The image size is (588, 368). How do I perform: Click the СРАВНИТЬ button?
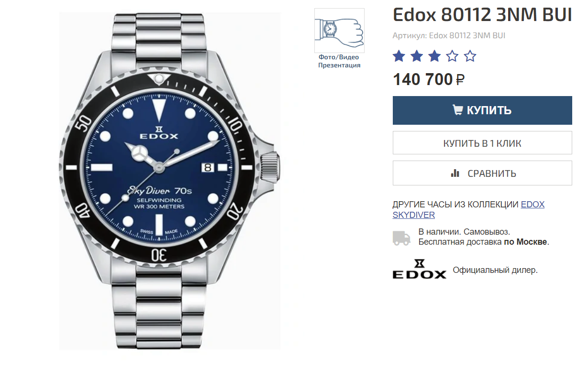point(482,173)
